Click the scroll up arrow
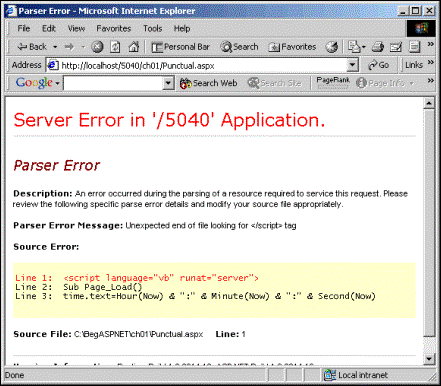The width and height of the screenshot is (441, 386). pyautogui.click(x=429, y=103)
